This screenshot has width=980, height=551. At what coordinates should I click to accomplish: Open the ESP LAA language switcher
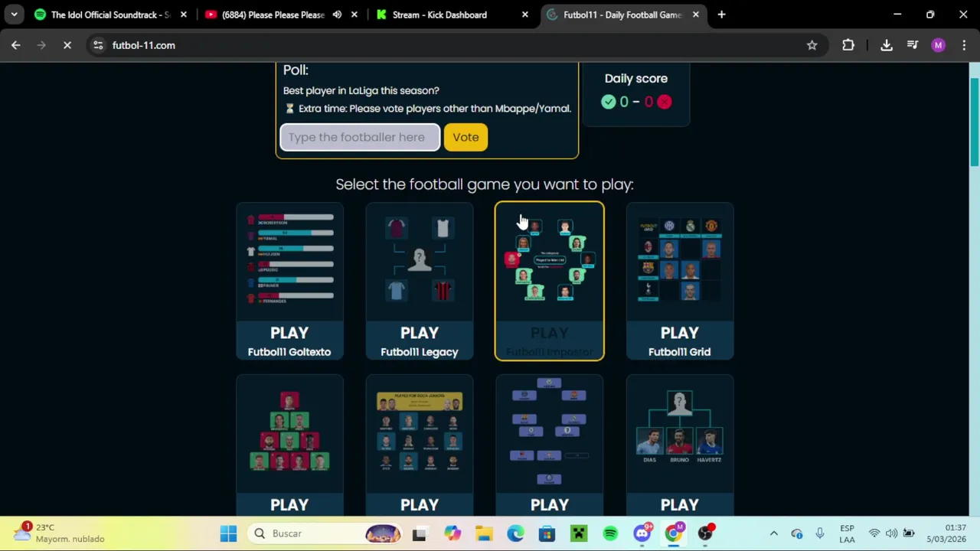point(847,533)
